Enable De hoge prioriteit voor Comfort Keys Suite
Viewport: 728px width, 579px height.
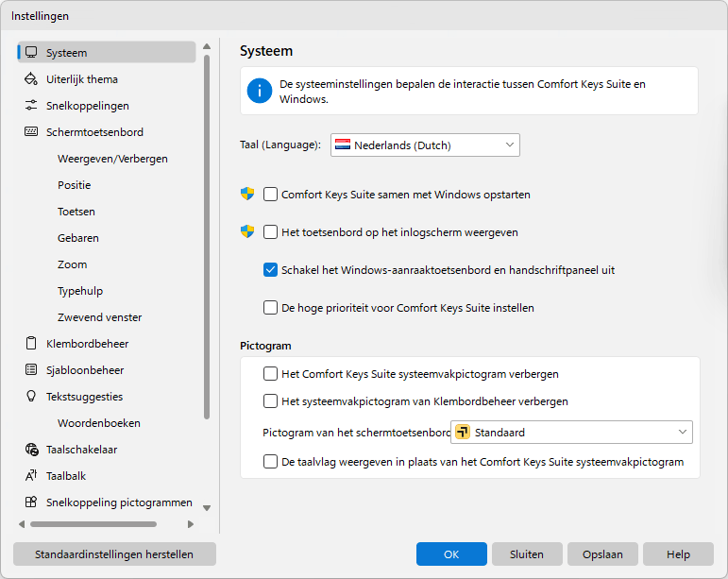coord(270,307)
